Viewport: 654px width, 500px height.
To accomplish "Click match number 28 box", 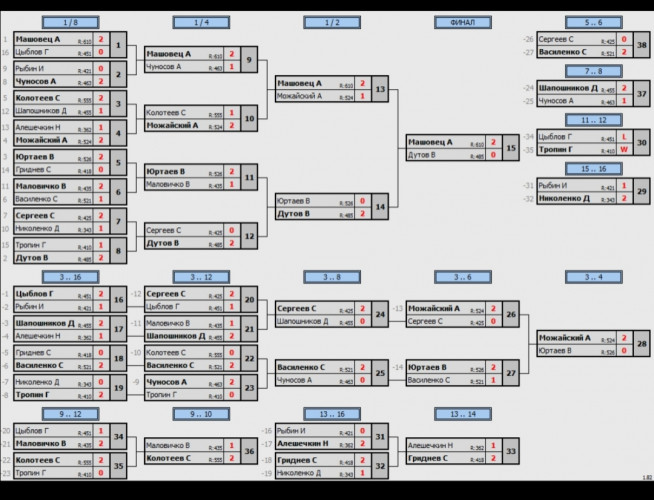I will tap(642, 344).
